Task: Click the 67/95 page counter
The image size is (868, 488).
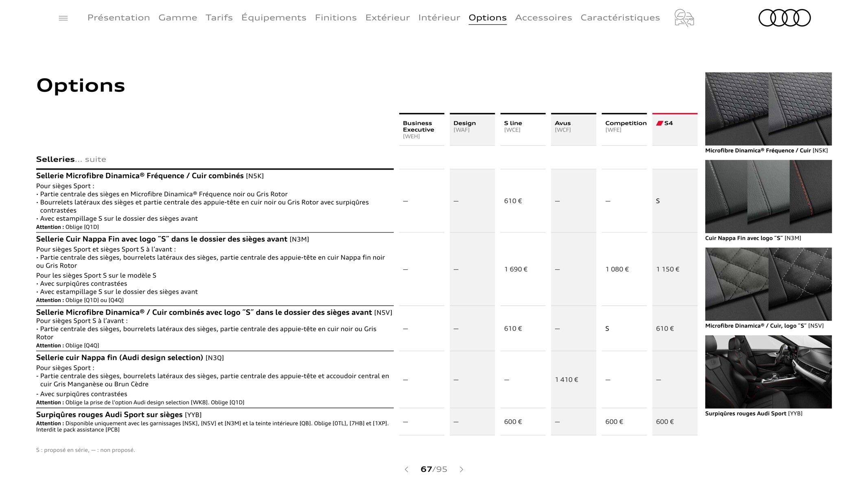Action: (x=434, y=469)
